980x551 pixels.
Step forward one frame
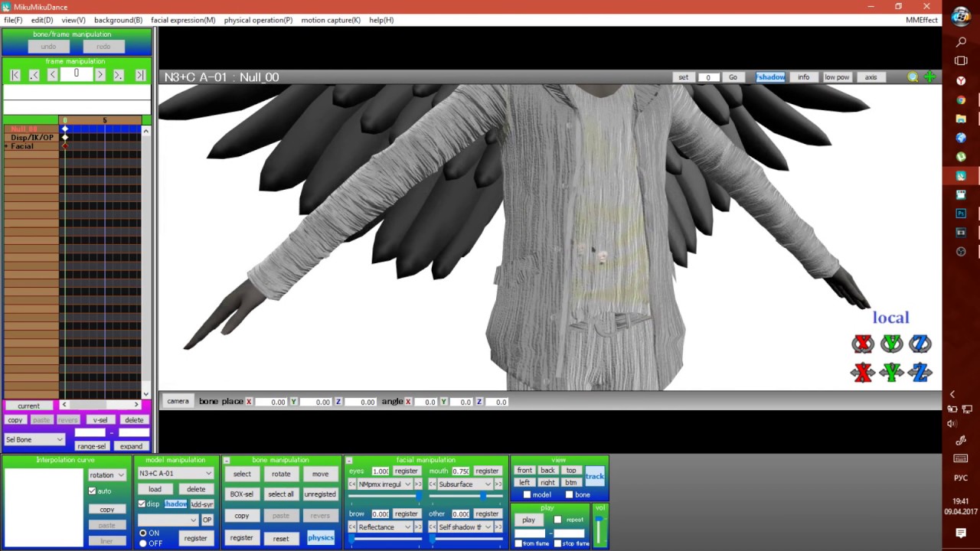[100, 75]
